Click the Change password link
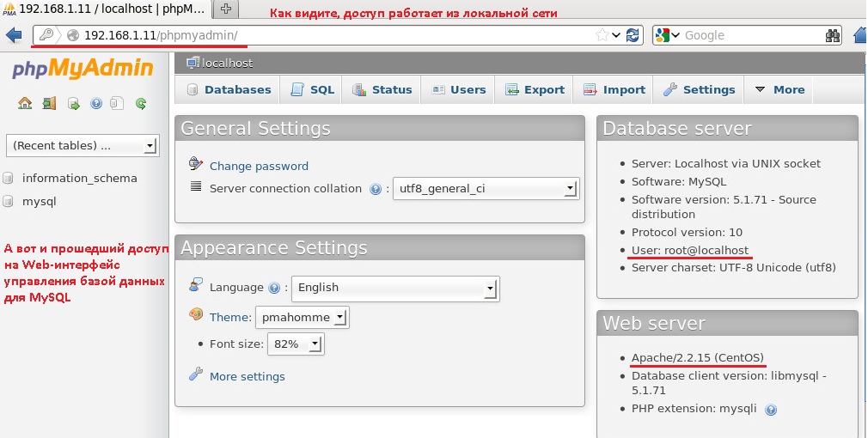 259,166
